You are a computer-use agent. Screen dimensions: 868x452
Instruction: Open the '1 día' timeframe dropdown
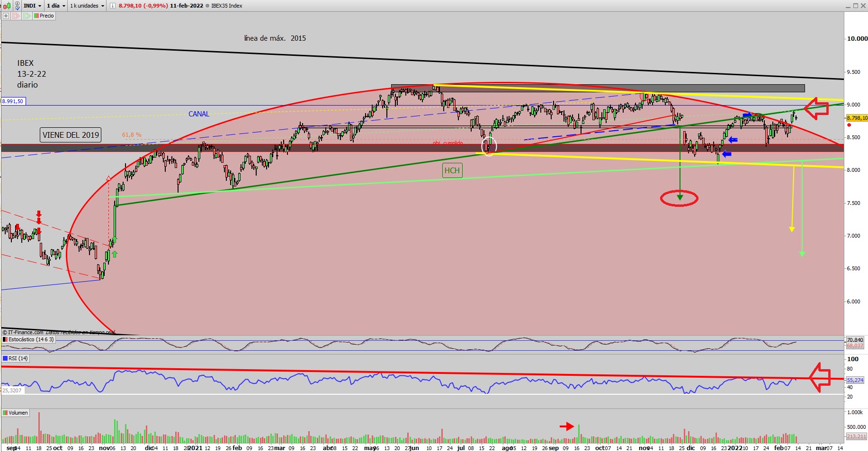(56, 6)
